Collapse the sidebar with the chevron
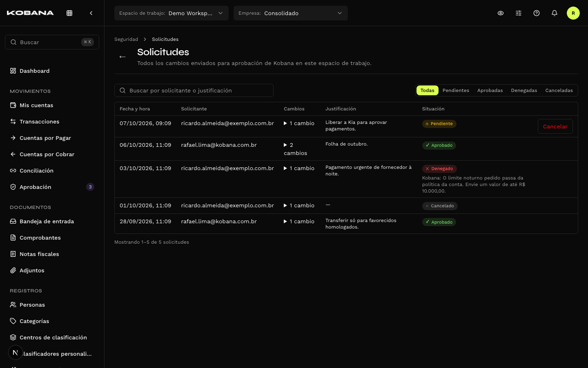Screen dimensions: 588x368 click(x=91, y=13)
